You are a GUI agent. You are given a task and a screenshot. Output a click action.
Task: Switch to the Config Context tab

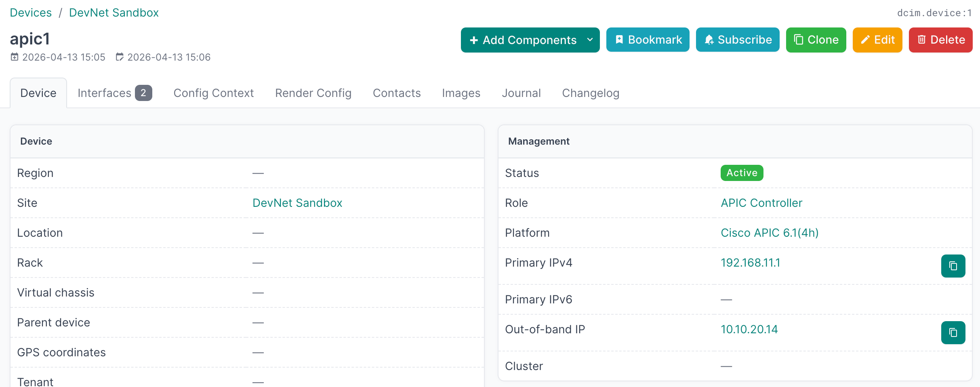(x=213, y=93)
